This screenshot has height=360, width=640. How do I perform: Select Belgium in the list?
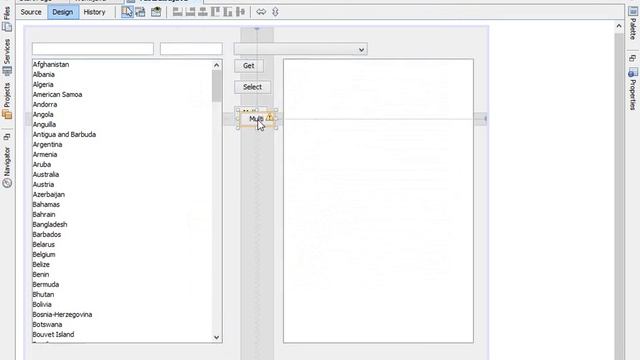[44, 255]
